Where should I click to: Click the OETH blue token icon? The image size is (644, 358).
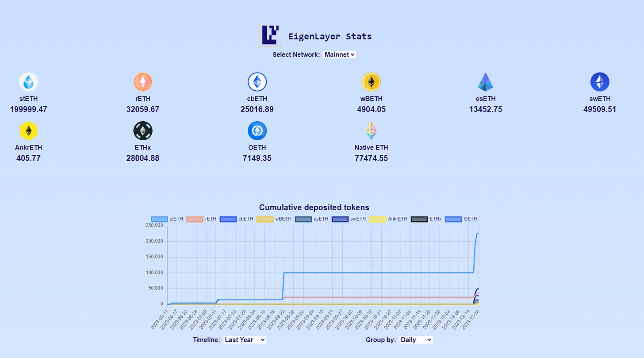257,131
